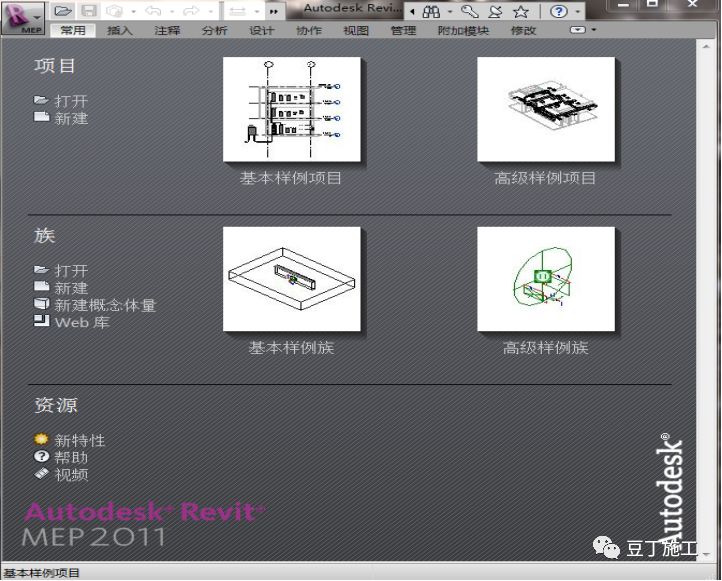Open the 基本样例族 thumbnail
722x581 pixels.
291,279
